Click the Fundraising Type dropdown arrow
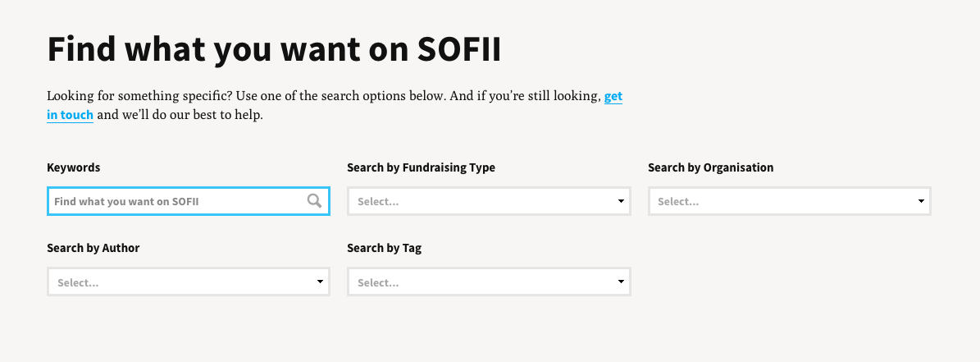Viewport: 980px width, 362px height. coord(621,201)
